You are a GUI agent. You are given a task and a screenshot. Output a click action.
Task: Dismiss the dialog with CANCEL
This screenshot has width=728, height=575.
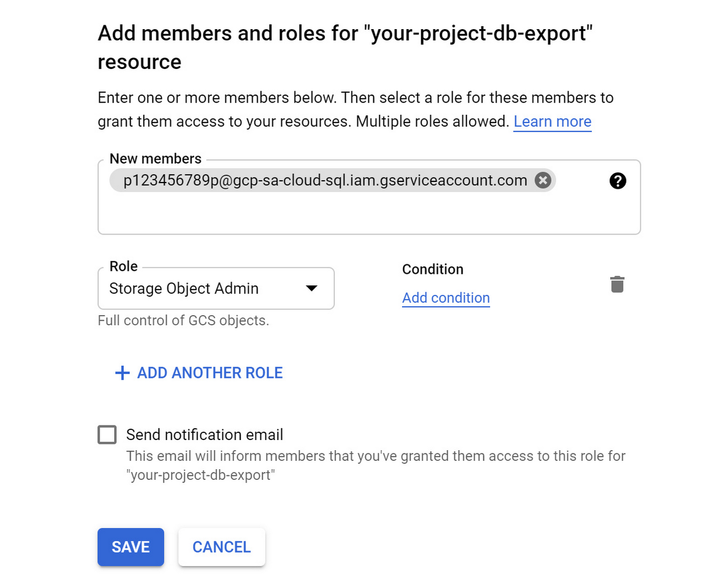[x=221, y=547]
